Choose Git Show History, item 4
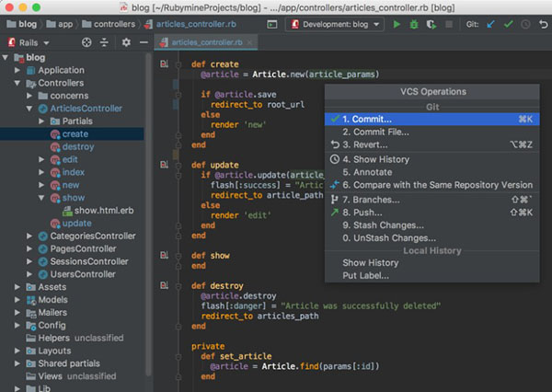Image resolution: width=552 pixels, height=392 pixels. click(432, 159)
